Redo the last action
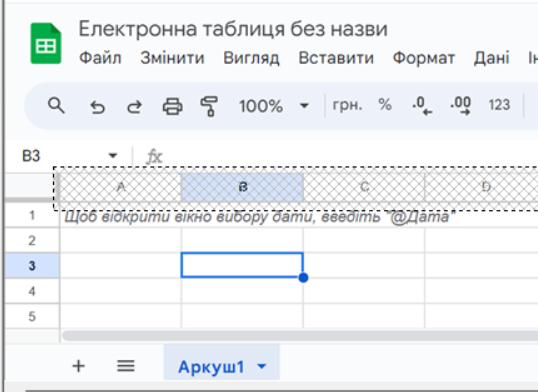 (x=134, y=106)
